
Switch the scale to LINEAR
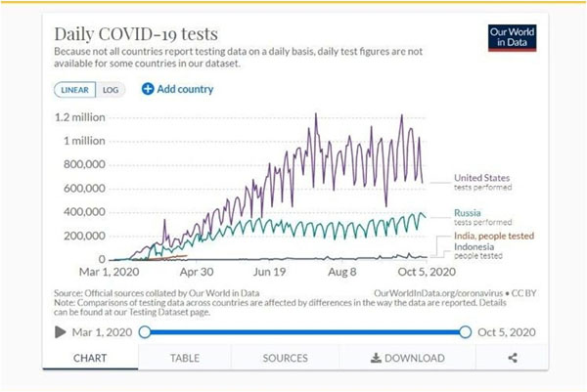[75, 90]
